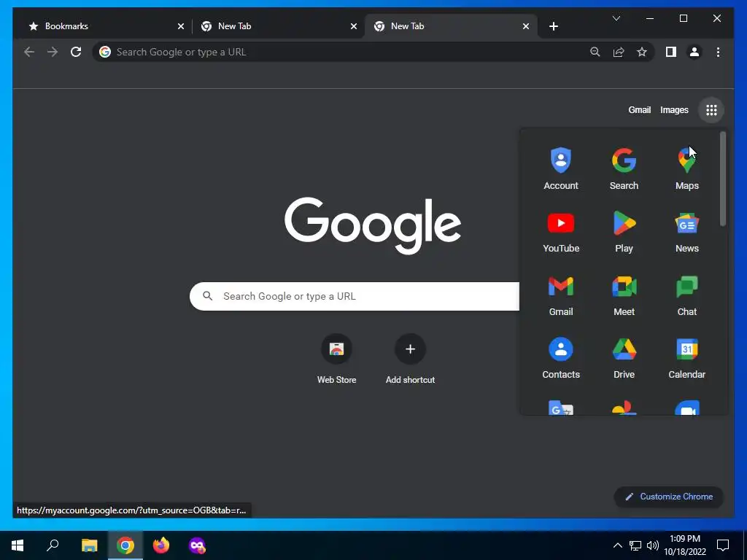
Task: Share this page icon
Action: pyautogui.click(x=619, y=52)
